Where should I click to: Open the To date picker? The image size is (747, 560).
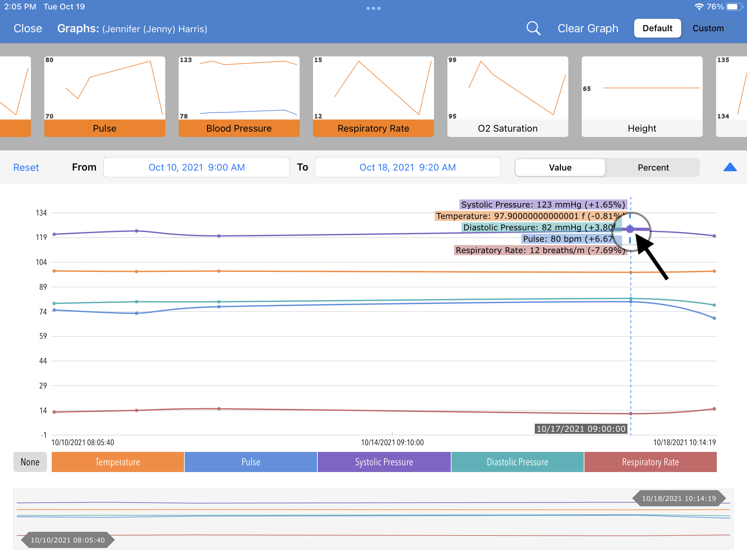pos(408,167)
